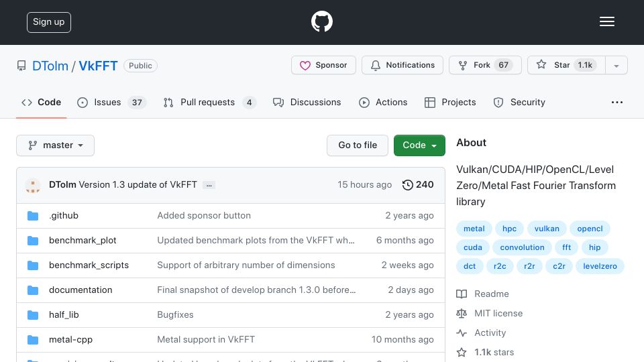Show more repository tabs via three dots
644x362 pixels.
(617, 102)
